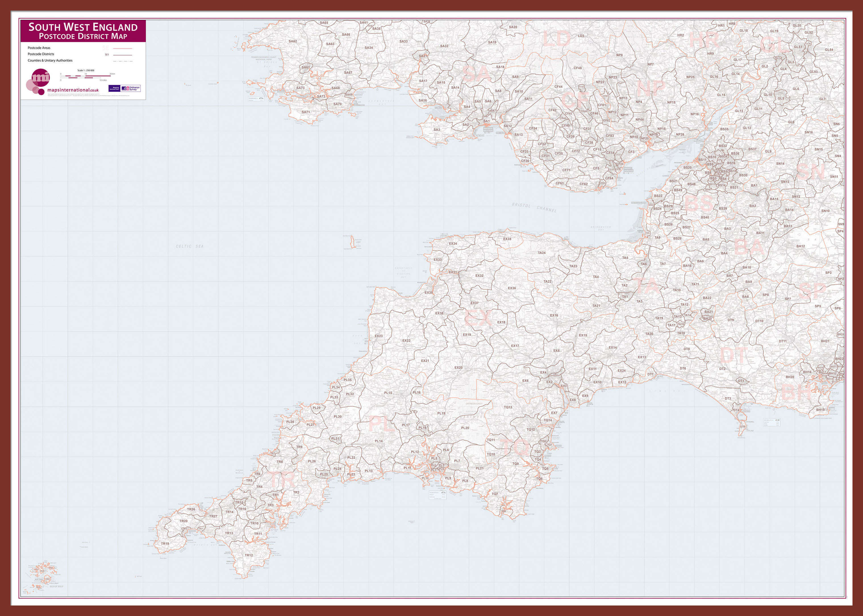Image resolution: width=863 pixels, height=616 pixels.
Task: Click the EX23 postcode district label
Action: point(378,336)
